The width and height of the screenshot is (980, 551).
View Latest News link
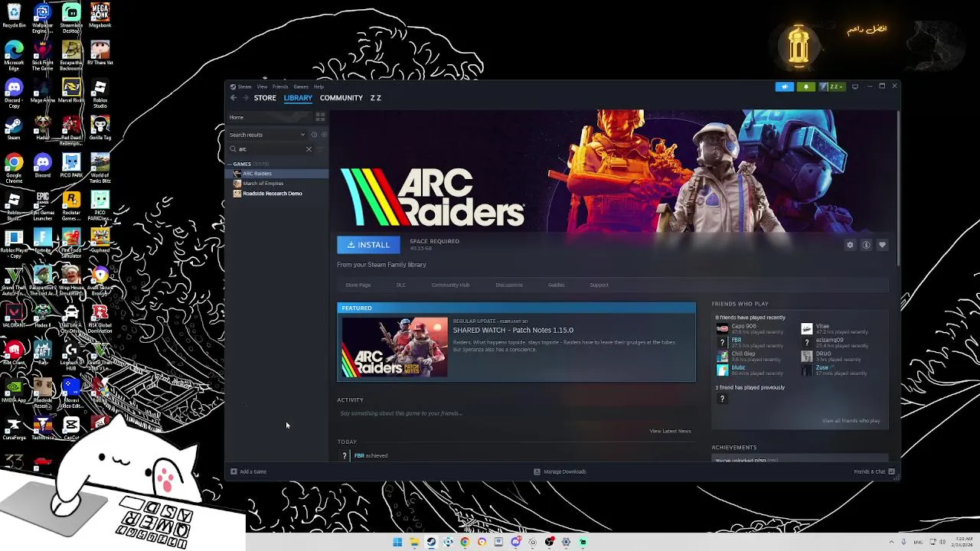pyautogui.click(x=670, y=431)
